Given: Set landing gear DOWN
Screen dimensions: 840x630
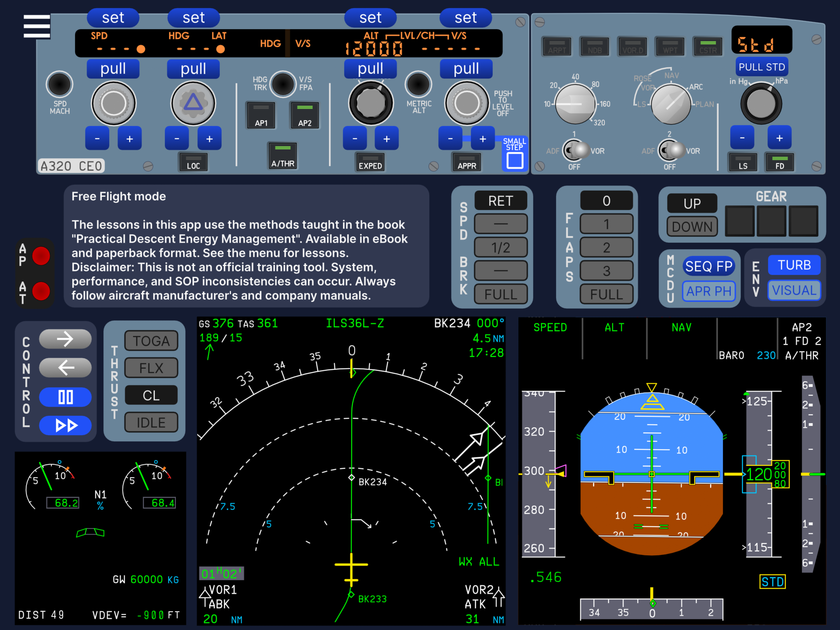Looking at the screenshot, I should [x=692, y=226].
